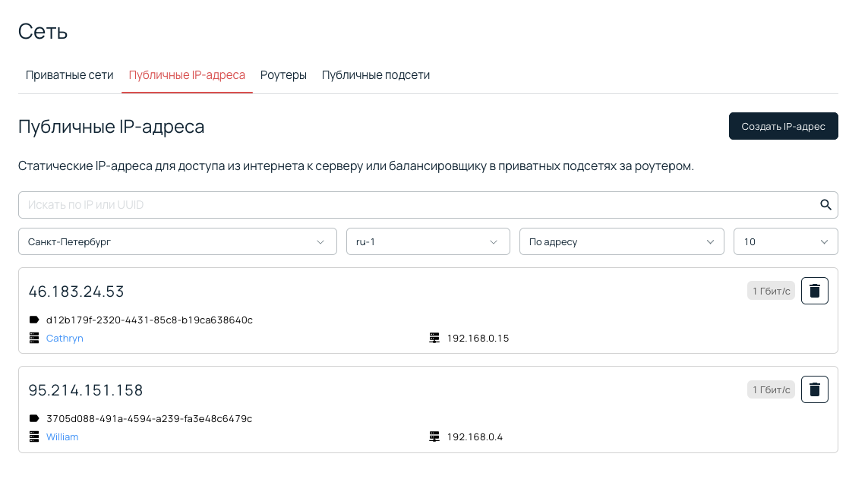Click the tag icon beside 3705d088-491a
Viewport: 868px width, 479px height.
(x=33, y=418)
